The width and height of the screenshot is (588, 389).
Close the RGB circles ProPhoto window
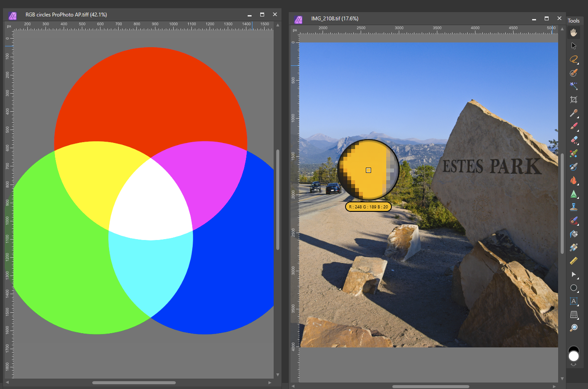[275, 14]
